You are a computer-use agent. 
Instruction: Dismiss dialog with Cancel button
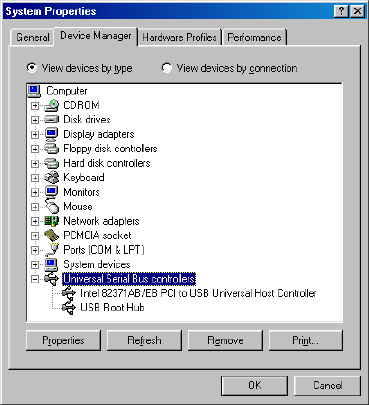point(327,386)
